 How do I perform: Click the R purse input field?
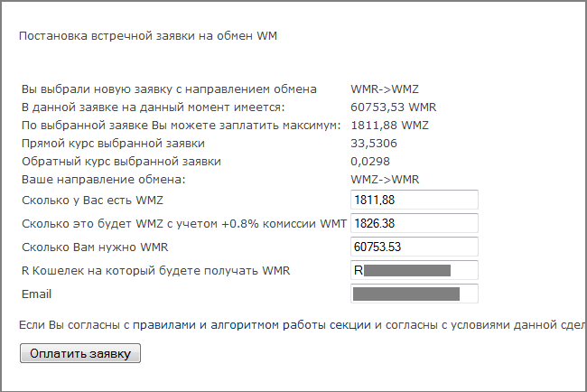coord(414,270)
